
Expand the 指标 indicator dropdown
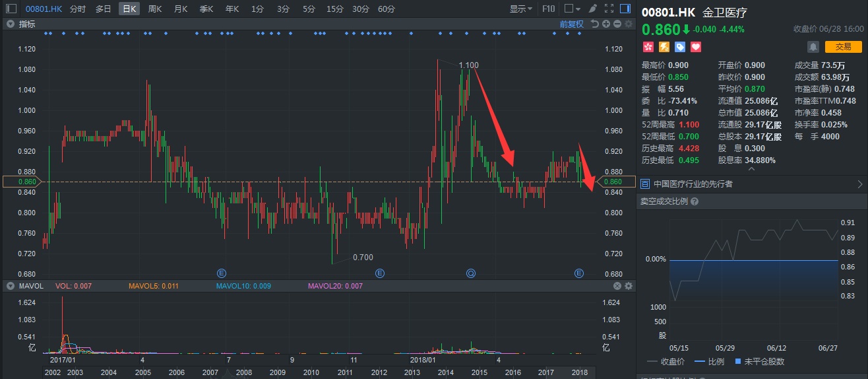11,24
